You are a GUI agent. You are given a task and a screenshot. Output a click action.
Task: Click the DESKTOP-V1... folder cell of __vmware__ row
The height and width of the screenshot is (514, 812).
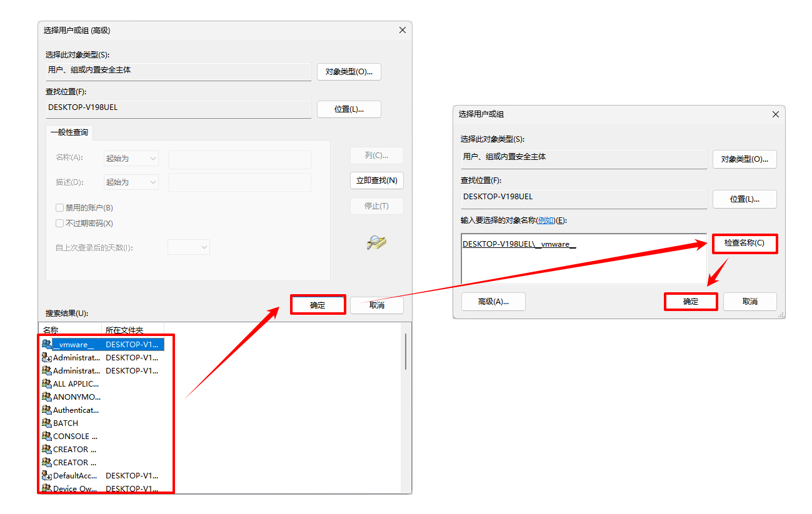click(132, 344)
